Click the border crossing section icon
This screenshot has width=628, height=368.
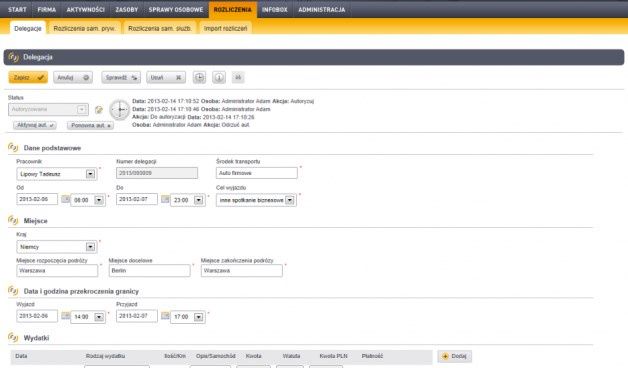coord(13,291)
